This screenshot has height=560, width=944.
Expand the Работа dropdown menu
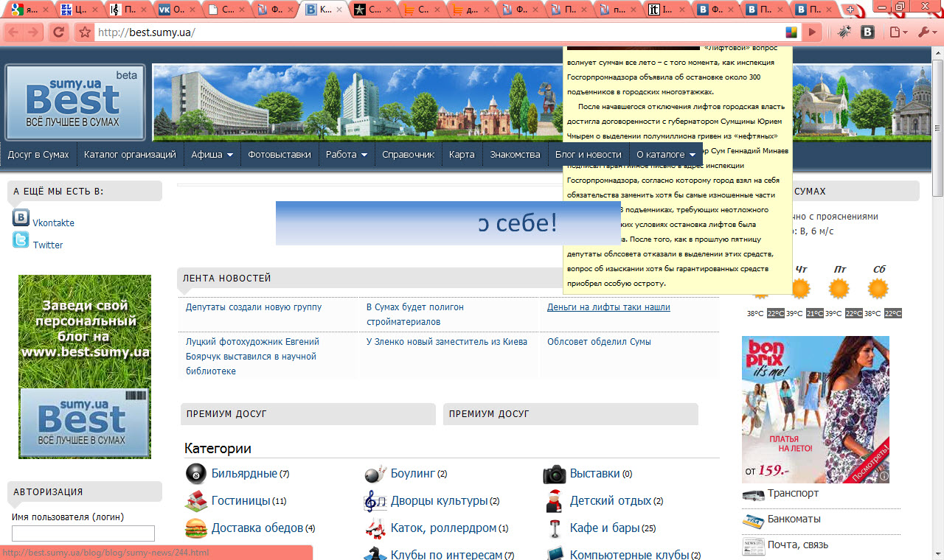(x=347, y=155)
